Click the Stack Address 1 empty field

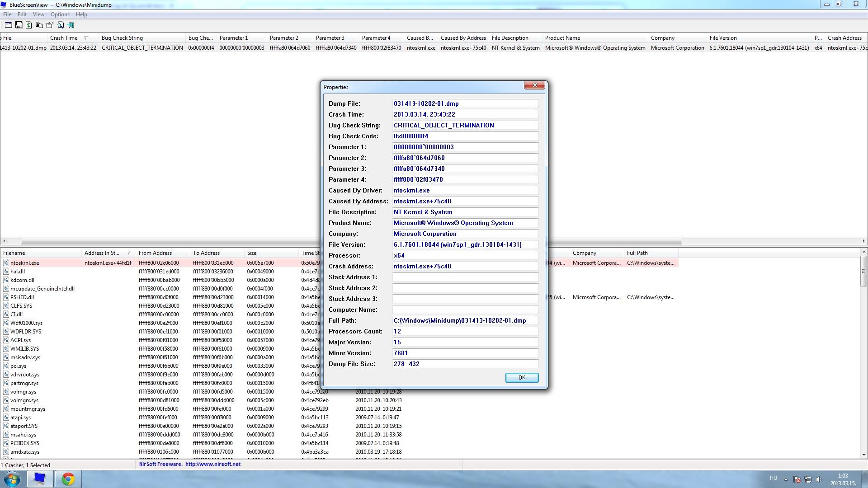tap(465, 277)
